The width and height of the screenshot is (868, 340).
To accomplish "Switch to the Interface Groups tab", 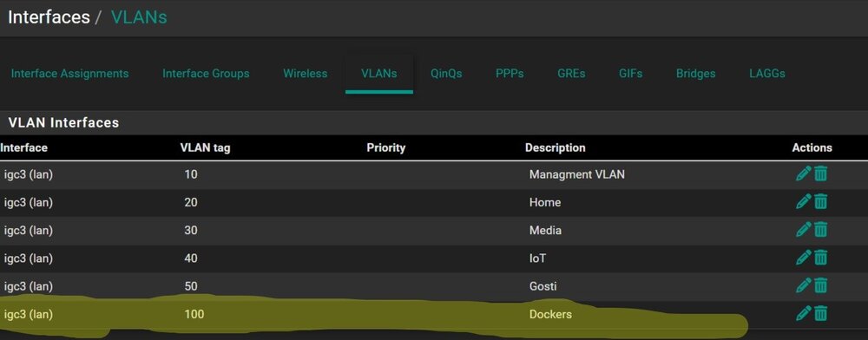I will 206,74.
